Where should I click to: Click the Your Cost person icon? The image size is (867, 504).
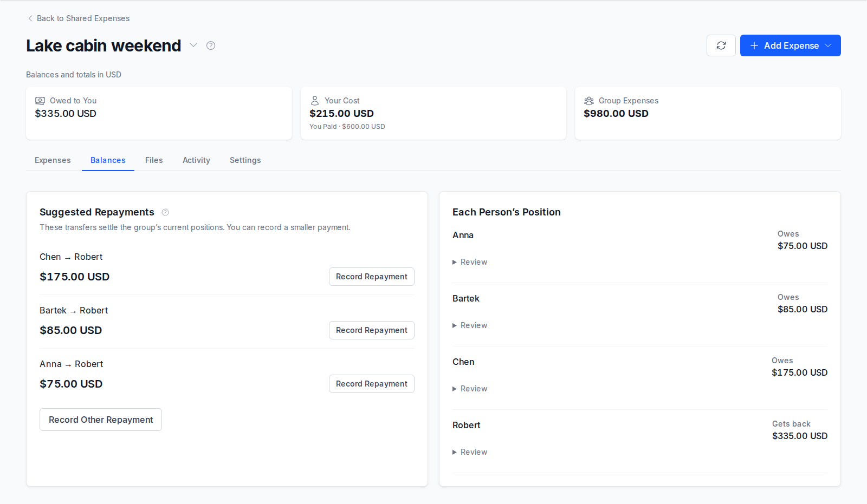coord(315,101)
